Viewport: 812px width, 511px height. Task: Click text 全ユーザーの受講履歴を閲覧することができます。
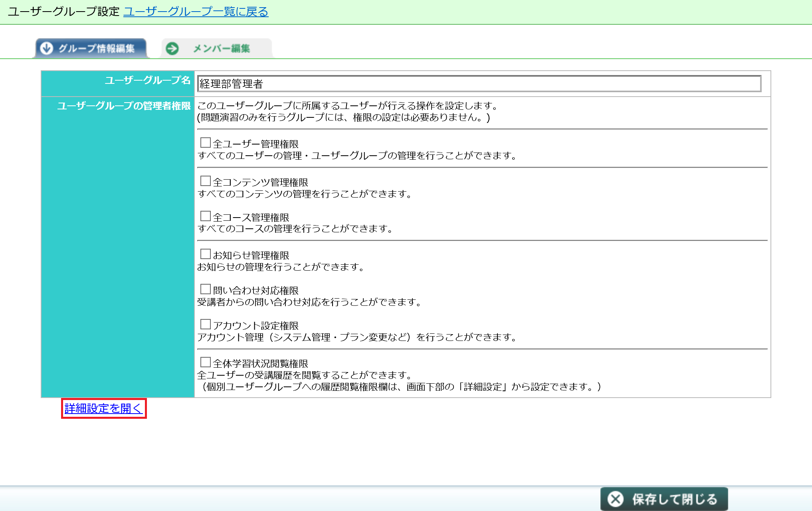pos(305,375)
